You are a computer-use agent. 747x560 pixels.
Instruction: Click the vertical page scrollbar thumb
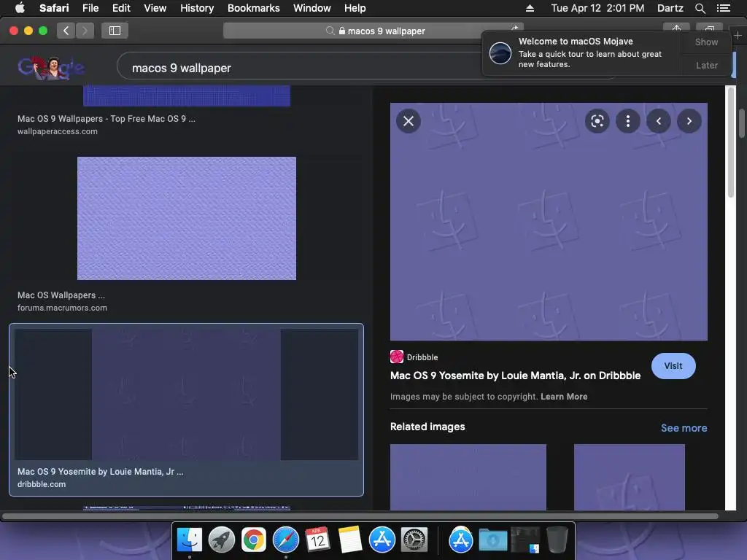point(741,123)
